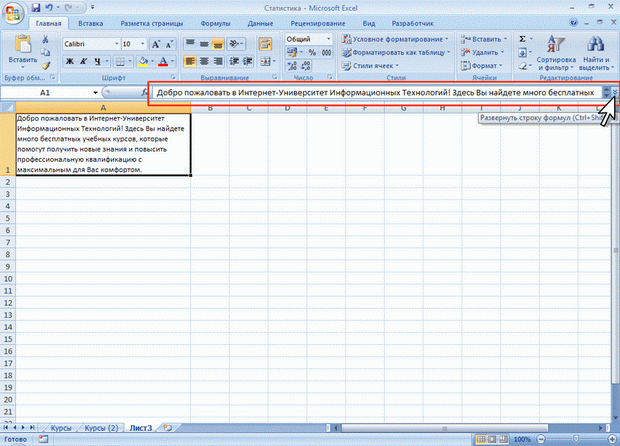Apply thousands separator 000 format
Screen dimensions: 620x446
tap(326, 52)
